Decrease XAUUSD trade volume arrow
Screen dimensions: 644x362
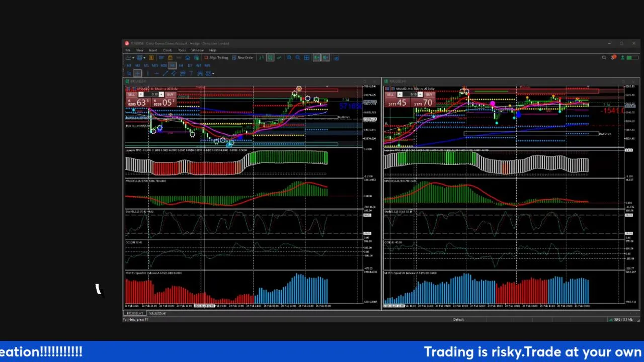tap(399, 95)
